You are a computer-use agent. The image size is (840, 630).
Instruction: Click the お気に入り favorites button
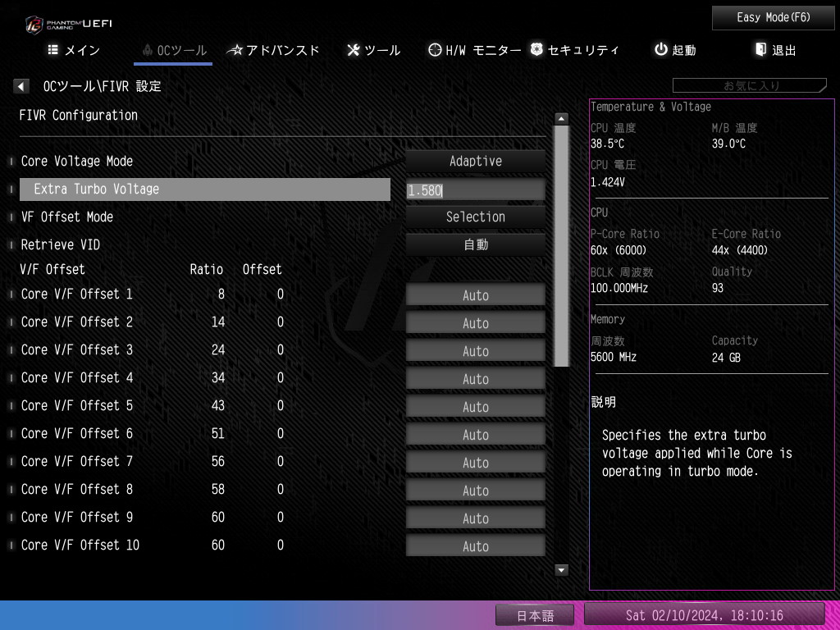[750, 85]
